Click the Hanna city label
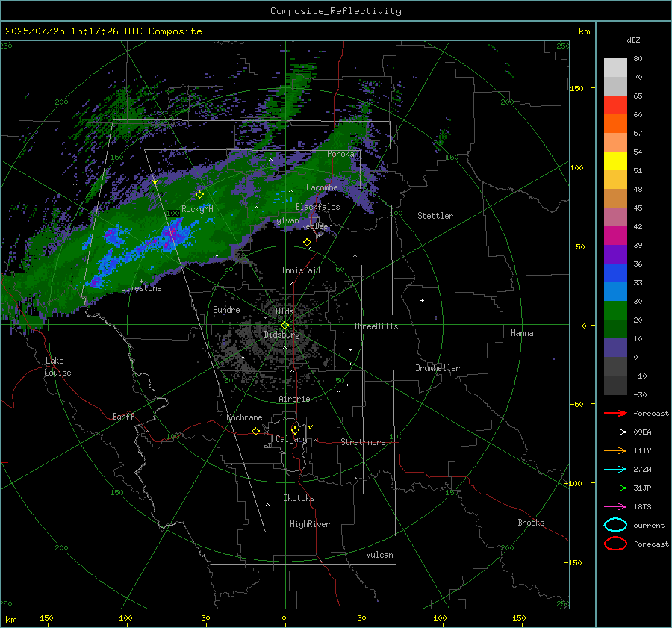 522,333
